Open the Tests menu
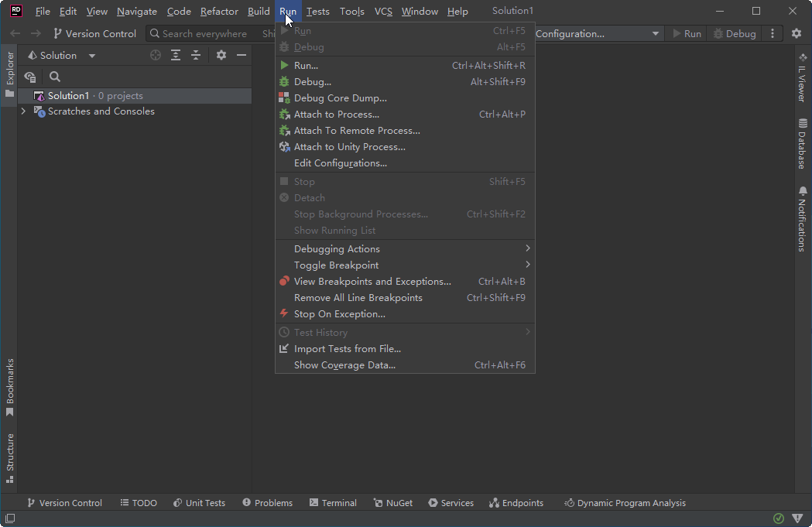The height and width of the screenshot is (527, 812). point(317,12)
